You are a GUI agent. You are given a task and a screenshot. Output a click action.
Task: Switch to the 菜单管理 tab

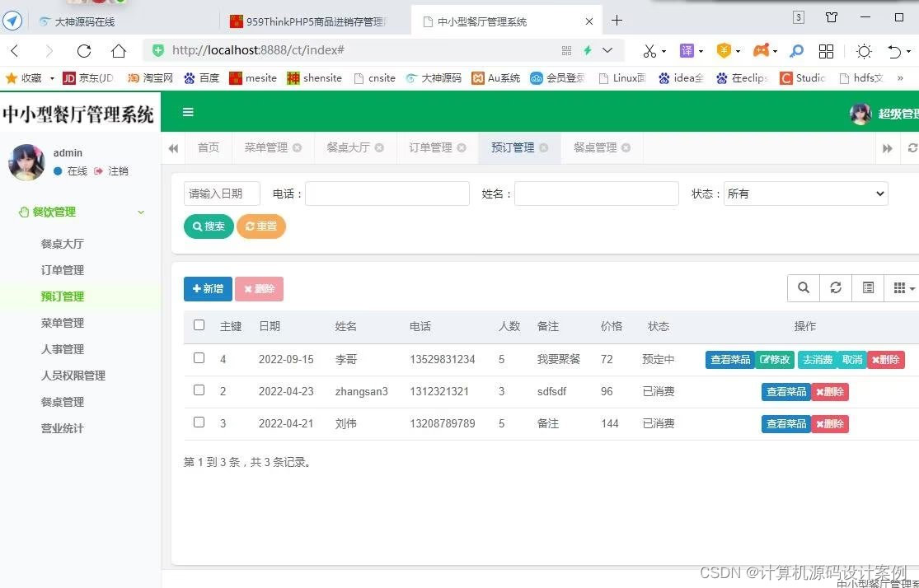tap(266, 147)
